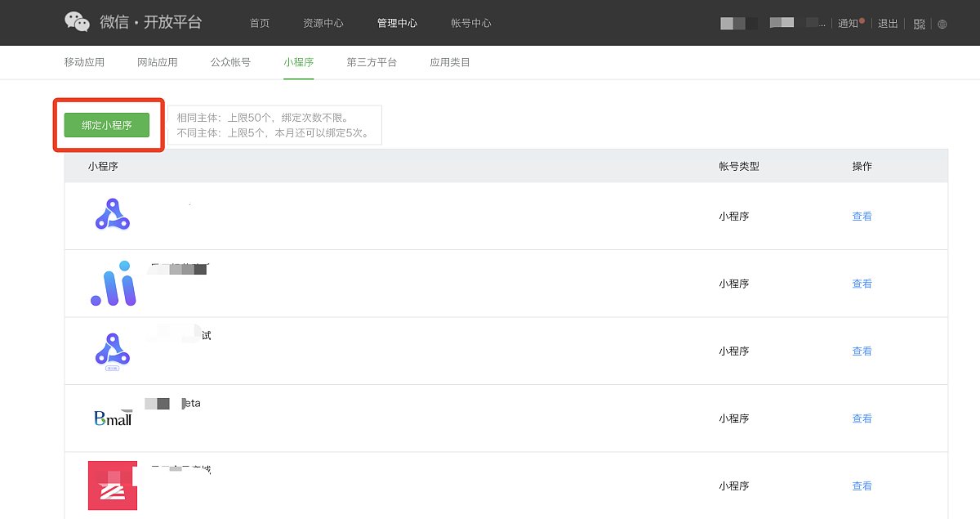Click the 帐号类型 column header

click(x=739, y=166)
